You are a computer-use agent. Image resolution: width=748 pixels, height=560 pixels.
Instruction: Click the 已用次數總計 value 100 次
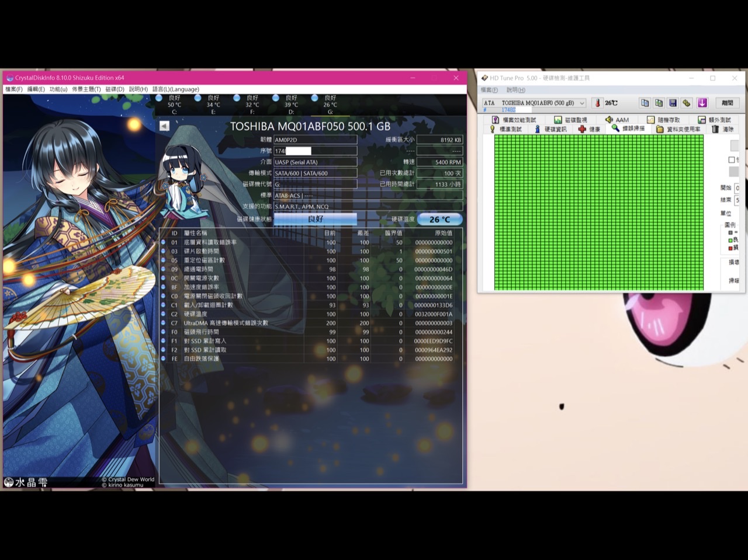click(439, 173)
